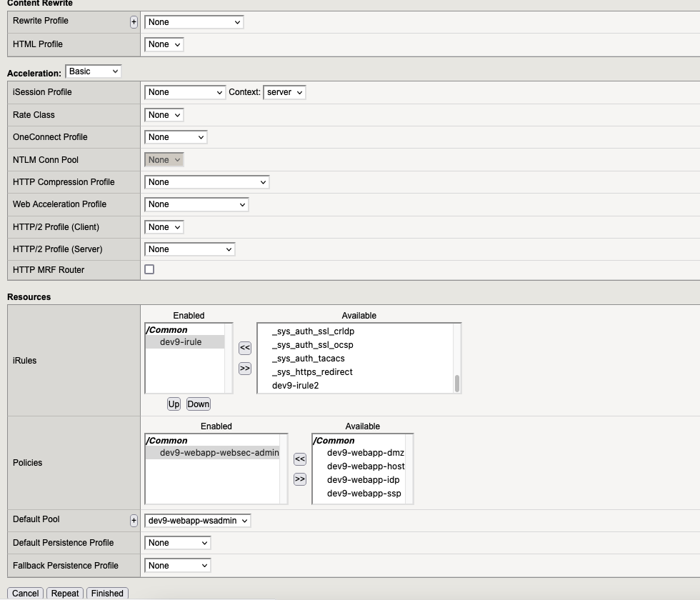Select dev9-irule in Enabled iRules list
Image resolution: width=700 pixels, height=600 pixels.
181,342
